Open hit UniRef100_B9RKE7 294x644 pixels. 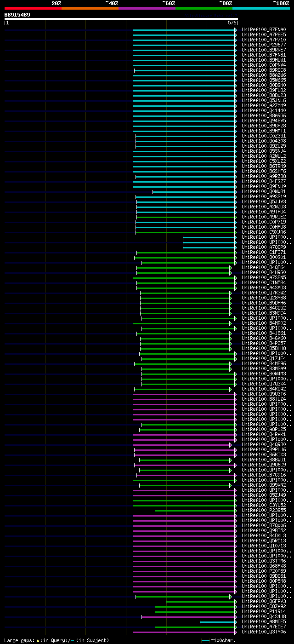pos(264,50)
